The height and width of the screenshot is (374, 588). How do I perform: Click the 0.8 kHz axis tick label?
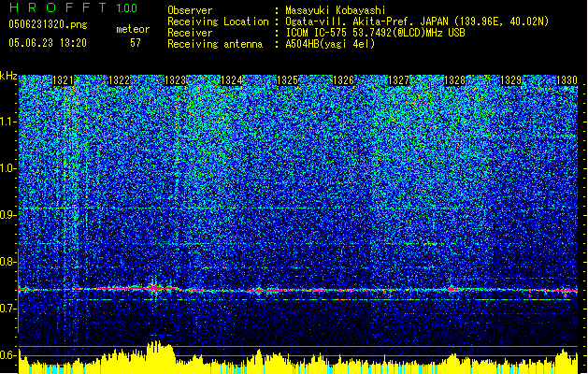(x=8, y=262)
